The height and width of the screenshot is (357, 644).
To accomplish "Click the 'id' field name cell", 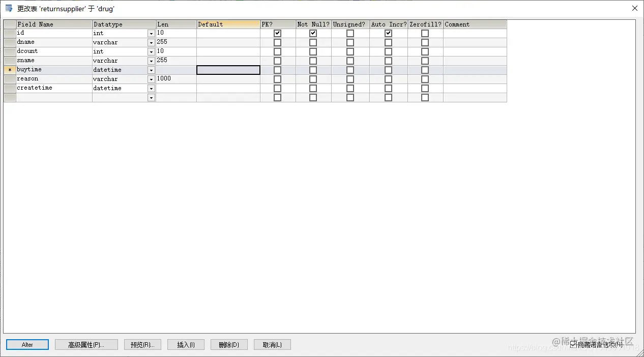I will point(54,33).
